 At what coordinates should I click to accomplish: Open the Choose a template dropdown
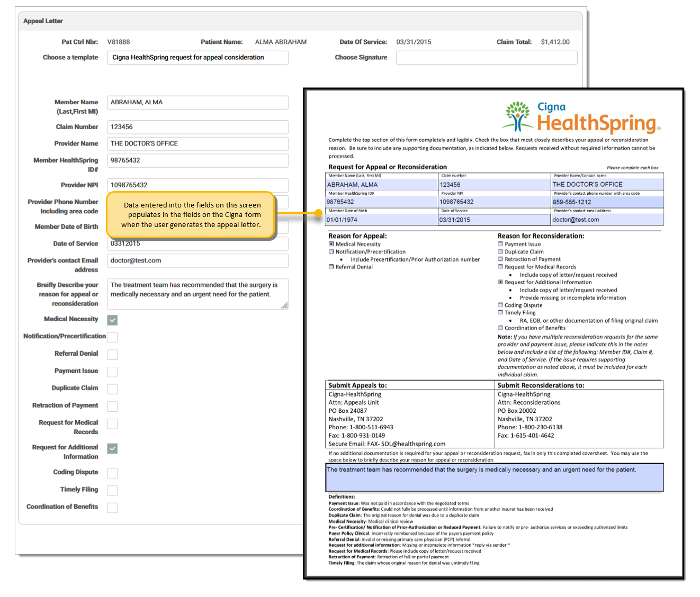pos(198,57)
